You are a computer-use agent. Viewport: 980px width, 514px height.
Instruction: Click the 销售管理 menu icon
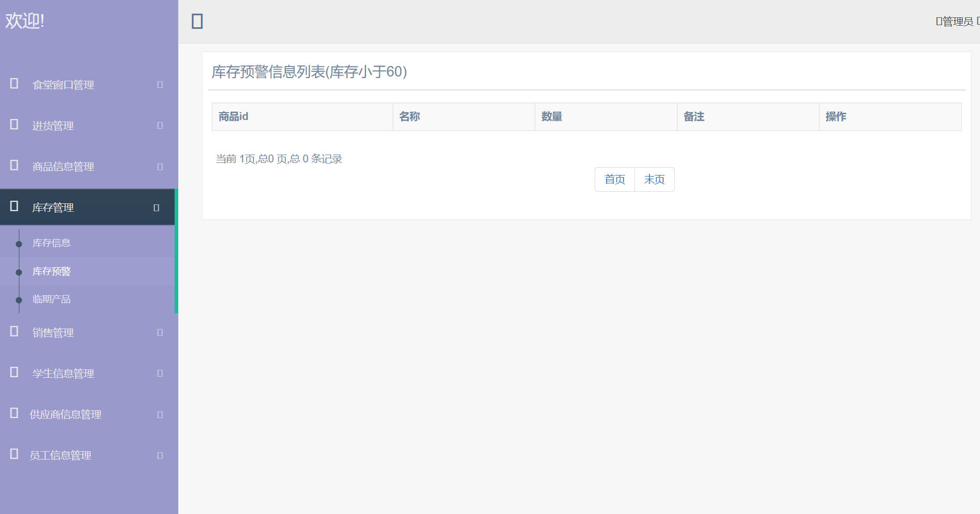14,332
